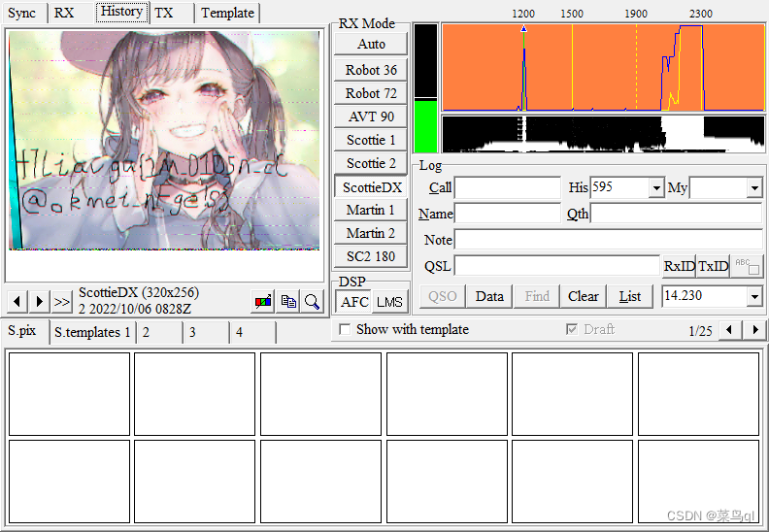Show the next history image
The height and width of the screenshot is (532, 769).
pos(40,301)
